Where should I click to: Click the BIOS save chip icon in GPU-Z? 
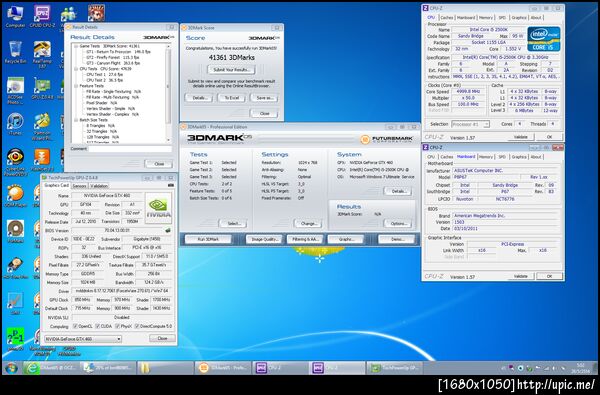[x=168, y=230]
